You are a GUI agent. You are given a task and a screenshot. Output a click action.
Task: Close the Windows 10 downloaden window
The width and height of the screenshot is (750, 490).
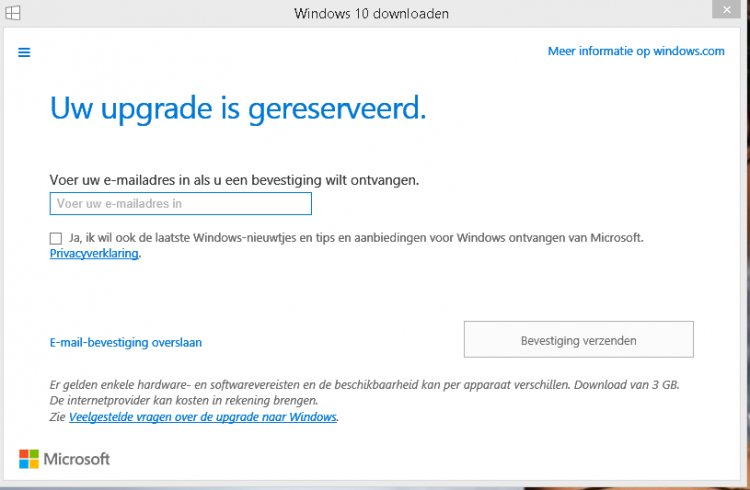pos(726,10)
